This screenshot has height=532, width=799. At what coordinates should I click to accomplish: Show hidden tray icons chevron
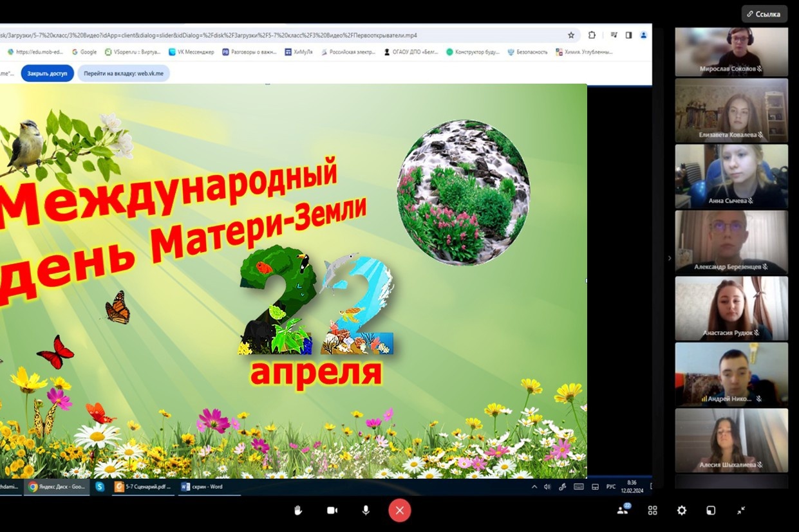(534, 487)
